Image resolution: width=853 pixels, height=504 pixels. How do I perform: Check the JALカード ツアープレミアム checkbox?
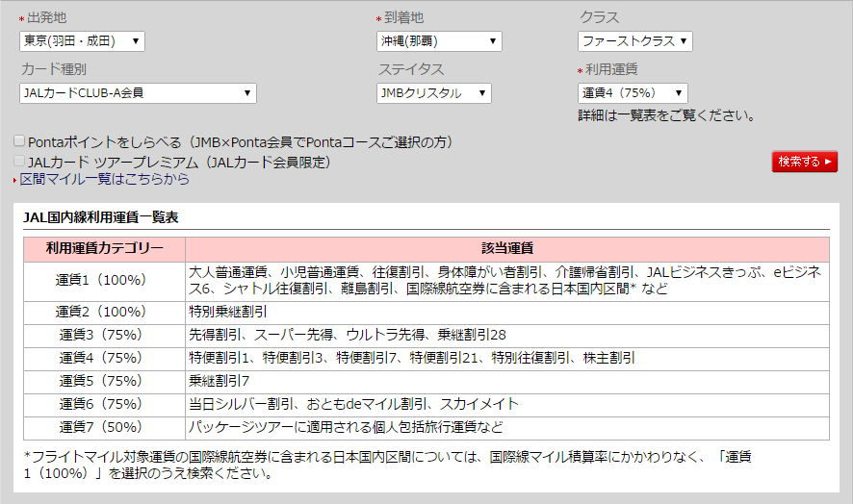click(x=19, y=161)
